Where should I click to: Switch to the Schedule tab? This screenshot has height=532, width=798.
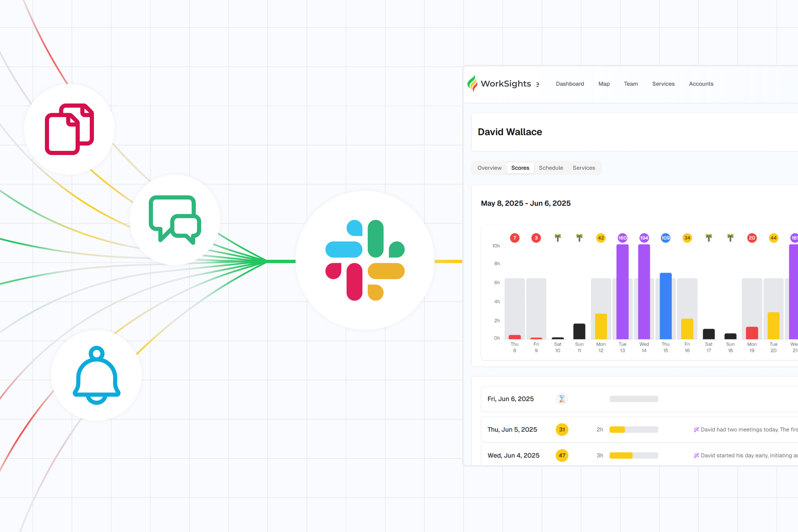point(551,168)
